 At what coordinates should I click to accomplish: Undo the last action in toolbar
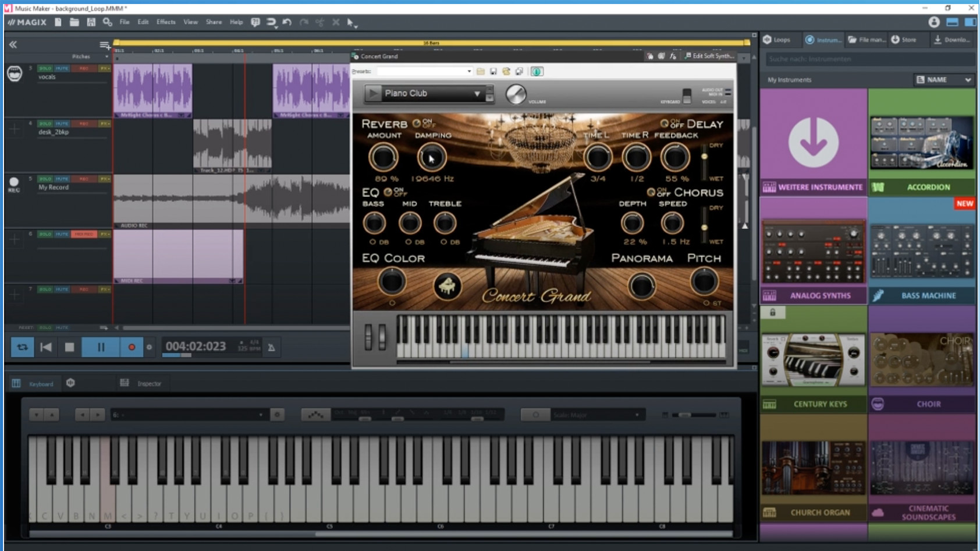click(287, 22)
